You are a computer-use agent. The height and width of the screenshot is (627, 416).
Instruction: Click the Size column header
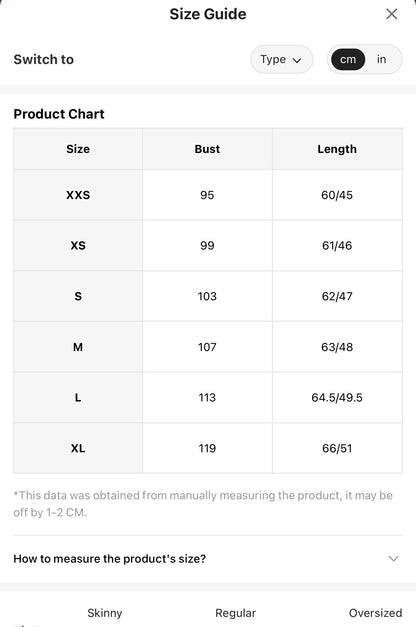78,149
